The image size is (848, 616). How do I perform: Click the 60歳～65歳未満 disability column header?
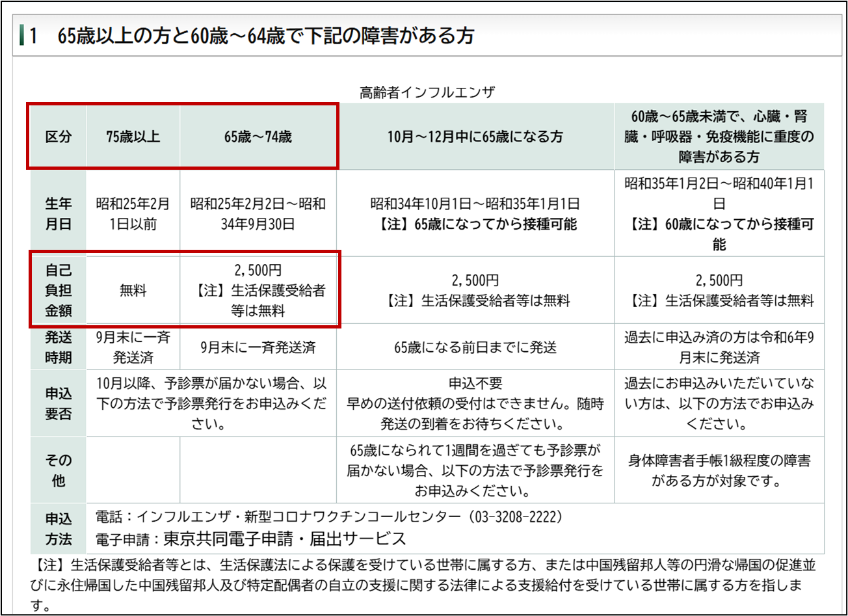[719, 137]
